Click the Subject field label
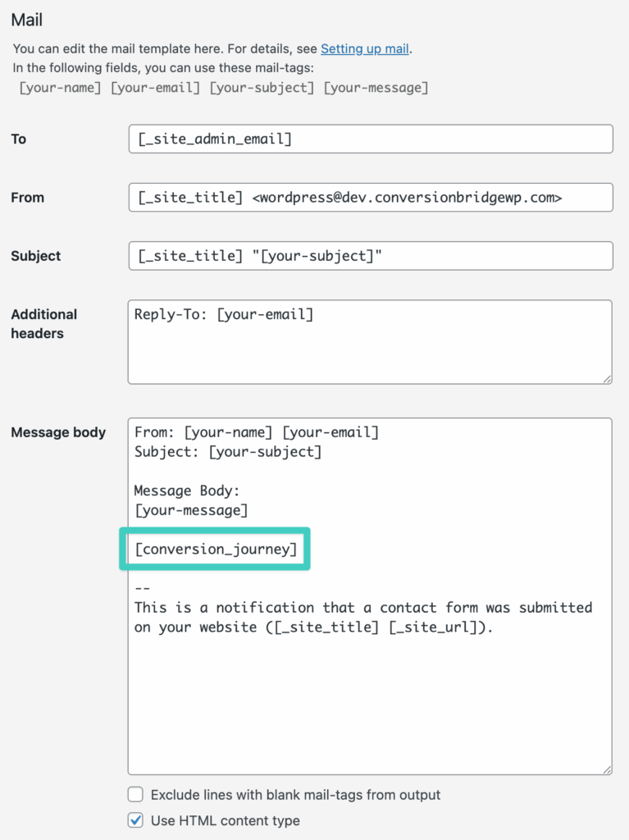This screenshot has height=840, width=629. coord(36,256)
